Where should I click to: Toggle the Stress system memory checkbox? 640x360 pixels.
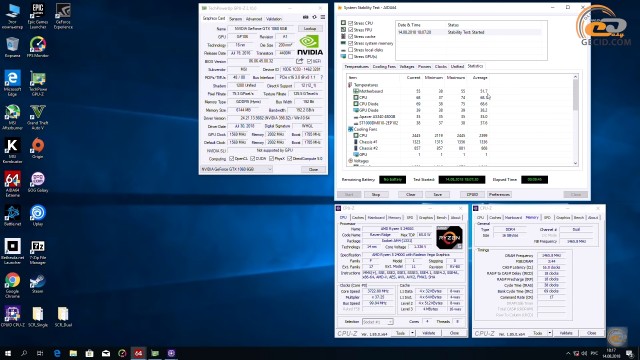click(351, 43)
